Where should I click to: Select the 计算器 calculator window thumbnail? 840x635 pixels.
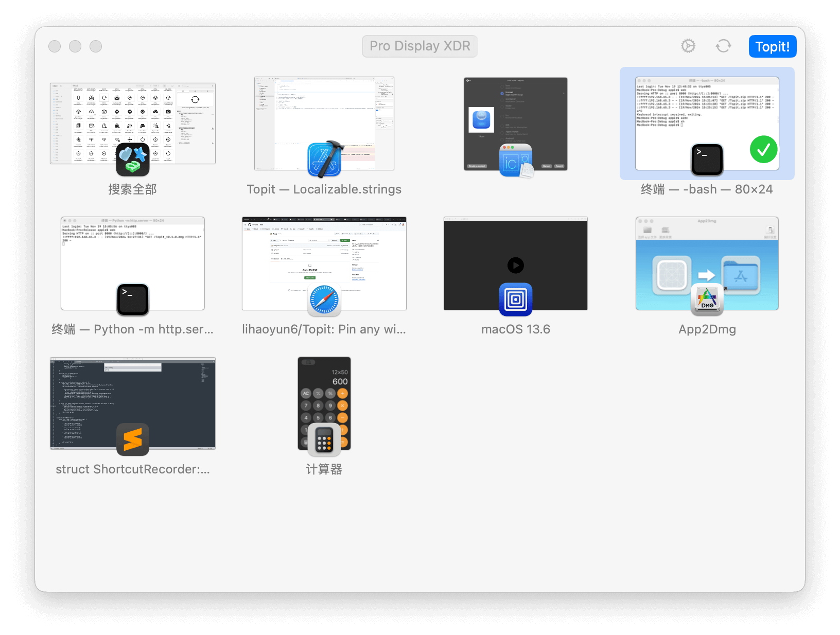(x=324, y=403)
